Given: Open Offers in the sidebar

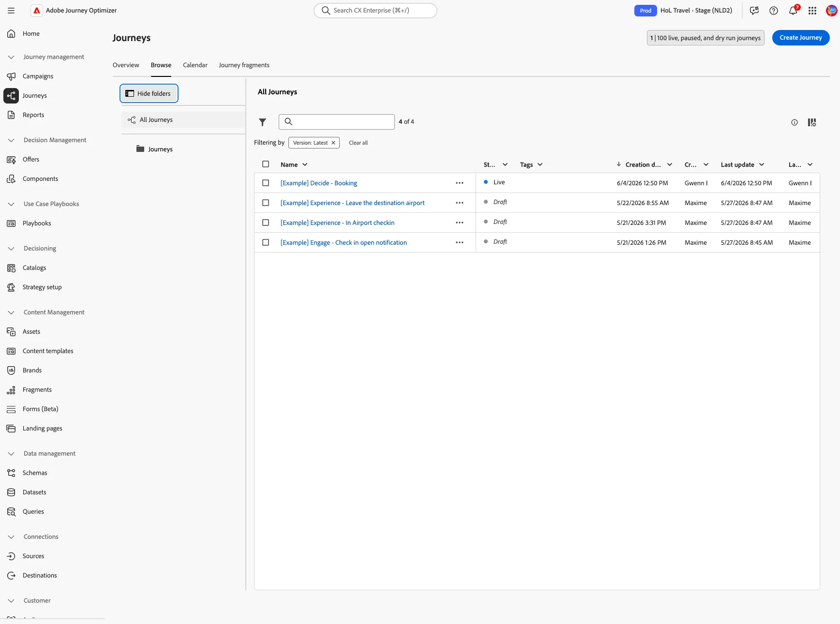Looking at the screenshot, I should (31, 160).
